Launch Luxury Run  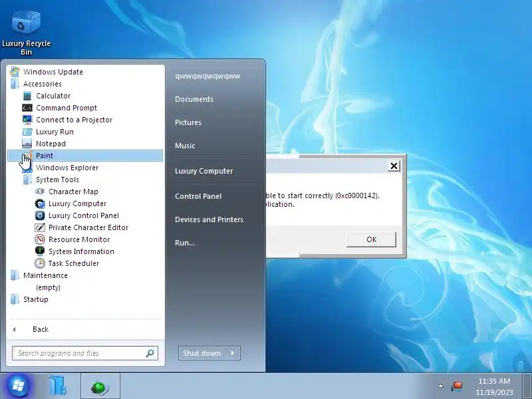click(x=55, y=132)
